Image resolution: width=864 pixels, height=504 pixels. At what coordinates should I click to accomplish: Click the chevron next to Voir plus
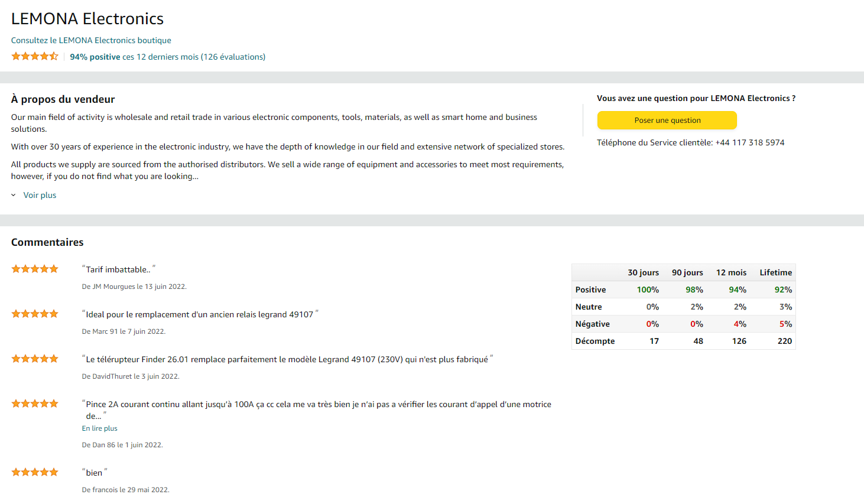pos(14,195)
